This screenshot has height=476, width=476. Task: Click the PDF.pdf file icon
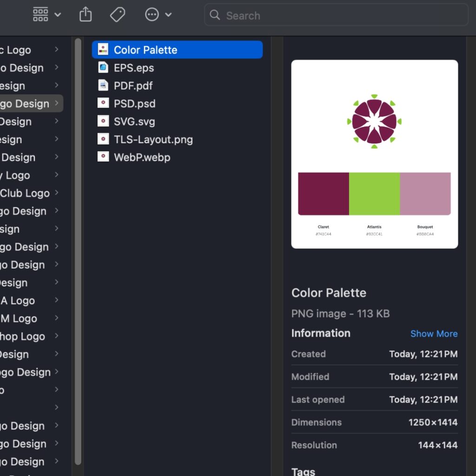point(103,86)
